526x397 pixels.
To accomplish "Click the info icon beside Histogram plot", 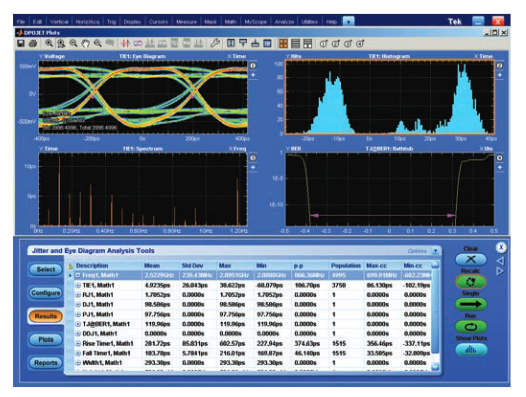I will click(499, 66).
